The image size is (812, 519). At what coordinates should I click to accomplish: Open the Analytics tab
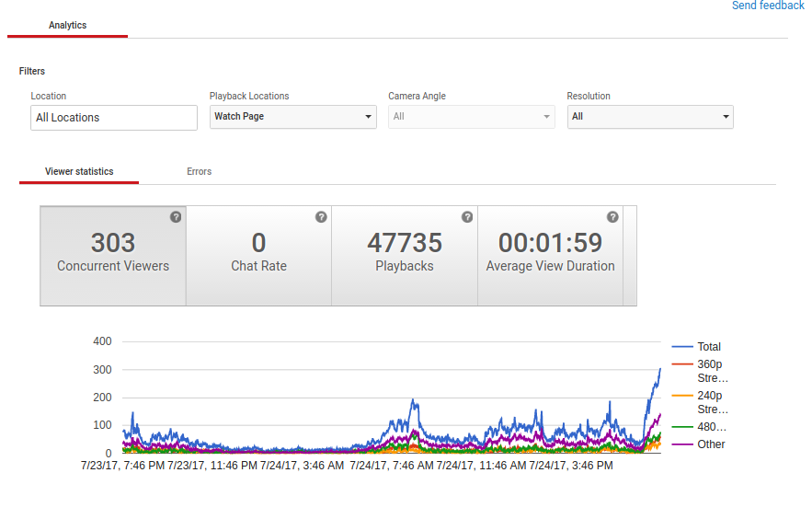coord(67,26)
